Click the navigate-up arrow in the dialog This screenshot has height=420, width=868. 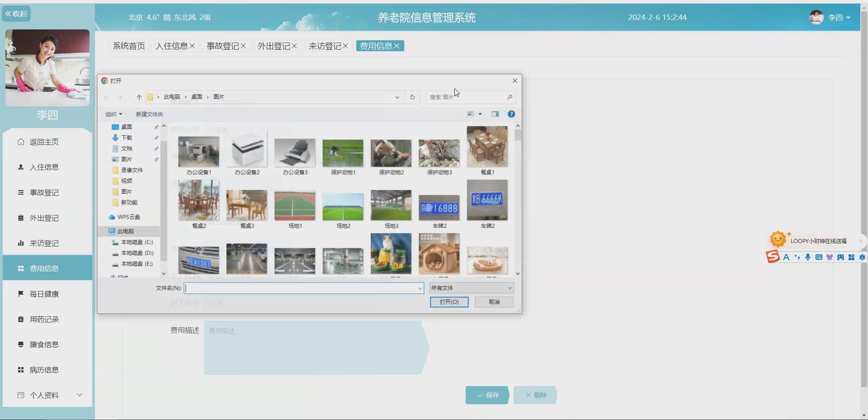tap(138, 97)
